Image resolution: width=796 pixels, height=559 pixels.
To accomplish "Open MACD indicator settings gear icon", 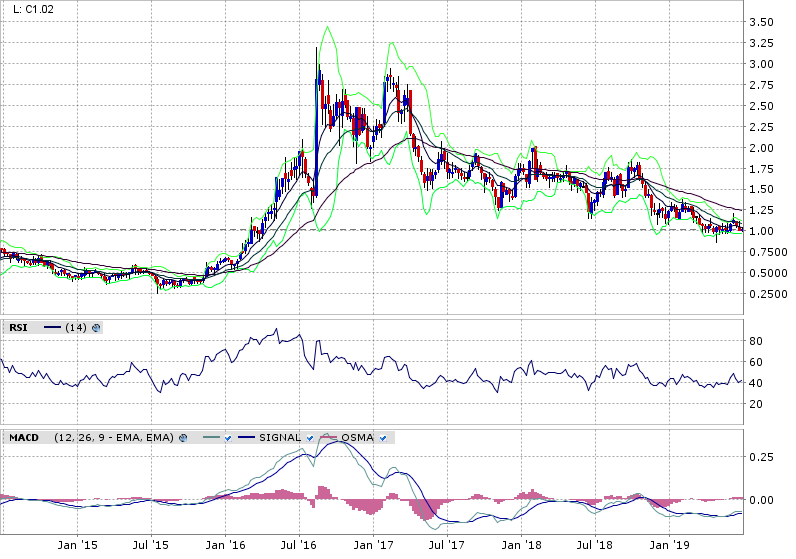I will tap(184, 438).
